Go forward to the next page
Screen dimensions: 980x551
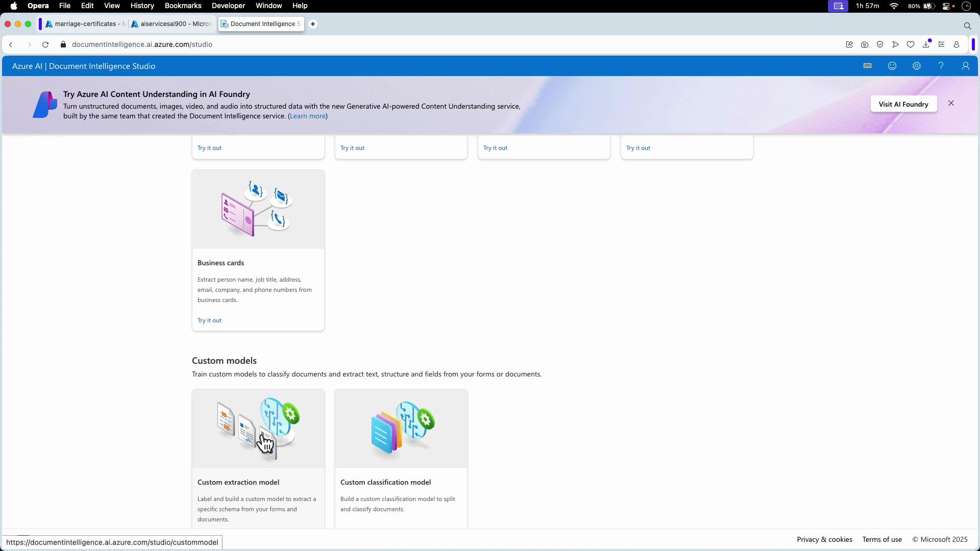(x=30, y=45)
